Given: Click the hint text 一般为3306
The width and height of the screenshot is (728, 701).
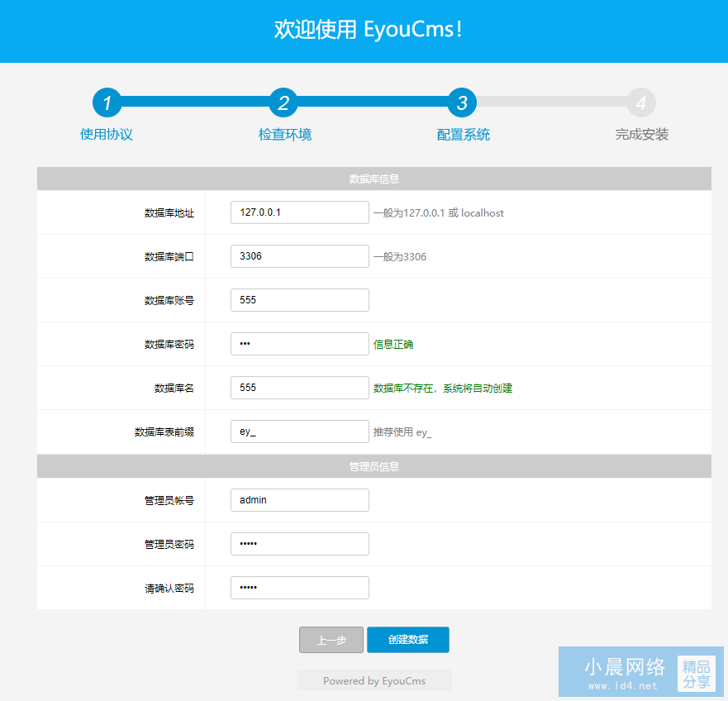Looking at the screenshot, I should point(400,257).
